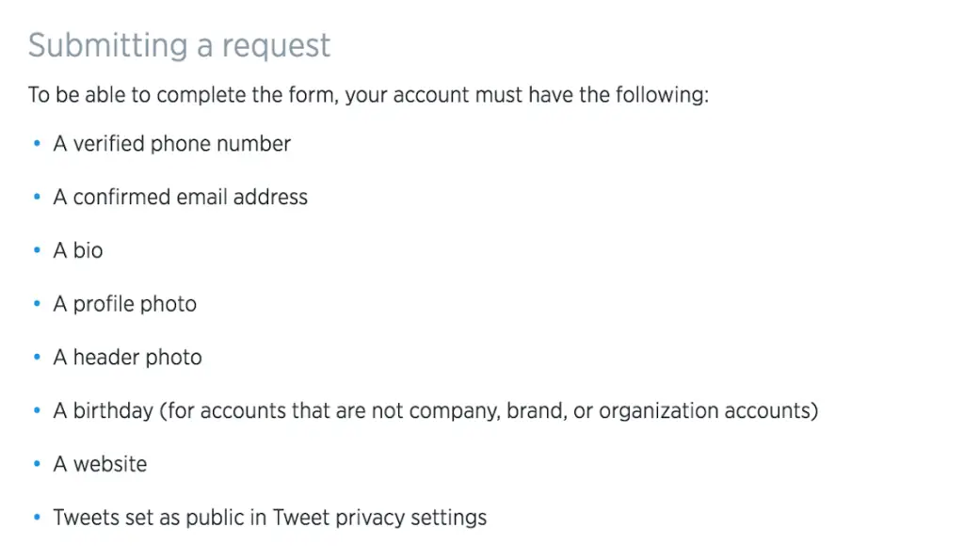964x560 pixels.
Task: Select 'A header photo' list item
Action: 127,357
